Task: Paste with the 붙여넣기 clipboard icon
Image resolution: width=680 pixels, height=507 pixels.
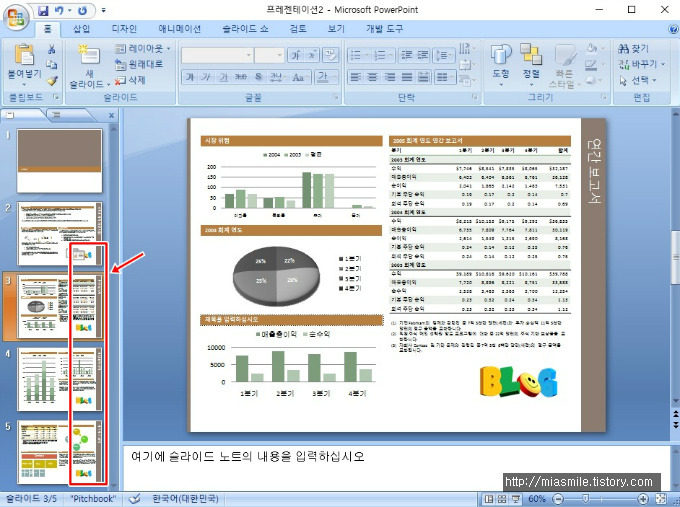Action: (24, 55)
